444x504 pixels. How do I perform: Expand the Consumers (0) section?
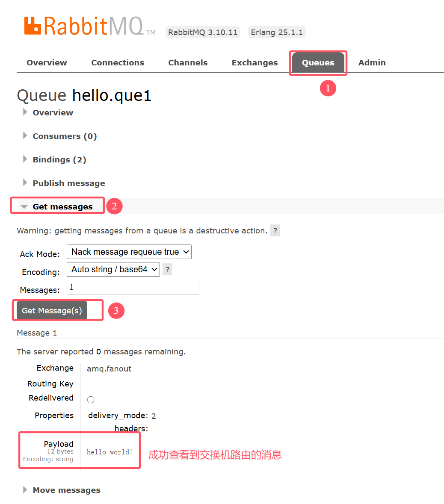pyautogui.click(x=65, y=136)
